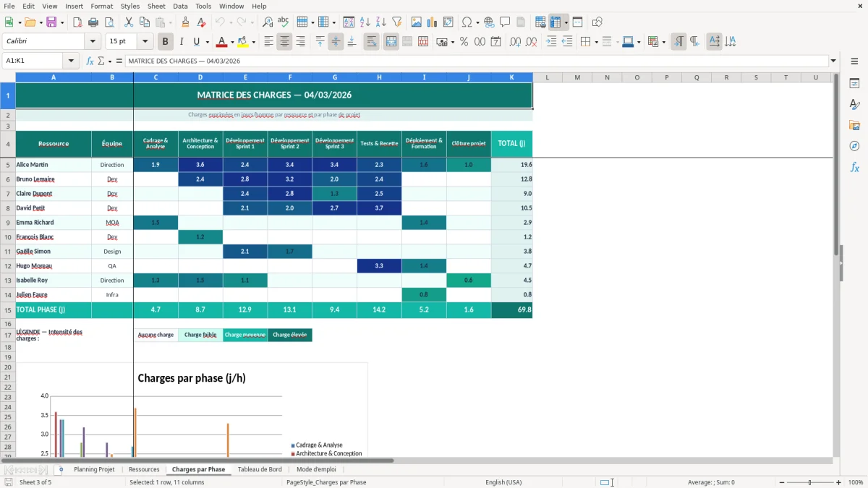The height and width of the screenshot is (488, 868).
Task: Sort ascending A to Z
Action: 365,22
